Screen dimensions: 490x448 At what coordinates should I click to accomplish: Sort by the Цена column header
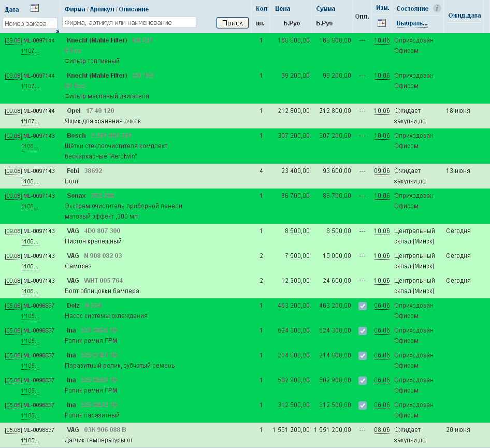[x=282, y=9]
